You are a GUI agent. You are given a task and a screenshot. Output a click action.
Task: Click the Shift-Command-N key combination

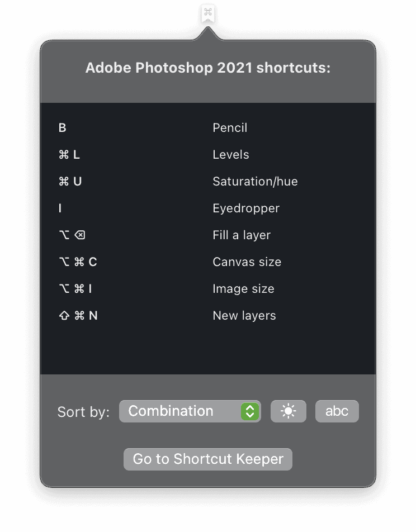[x=78, y=315]
